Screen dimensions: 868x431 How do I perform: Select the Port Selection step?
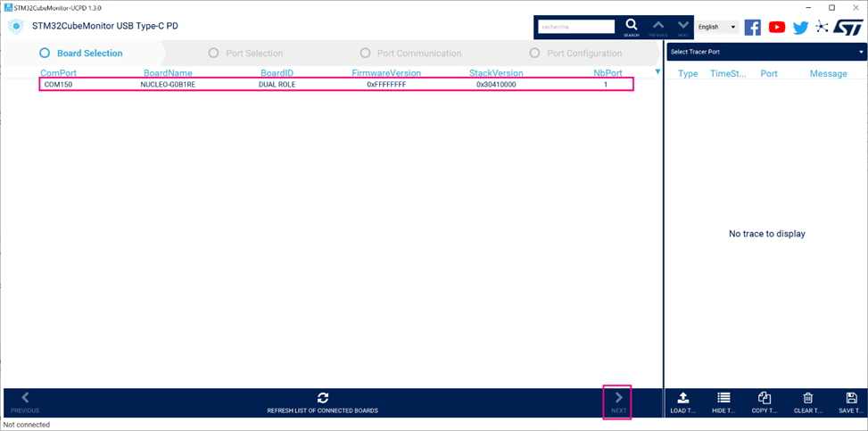click(245, 54)
